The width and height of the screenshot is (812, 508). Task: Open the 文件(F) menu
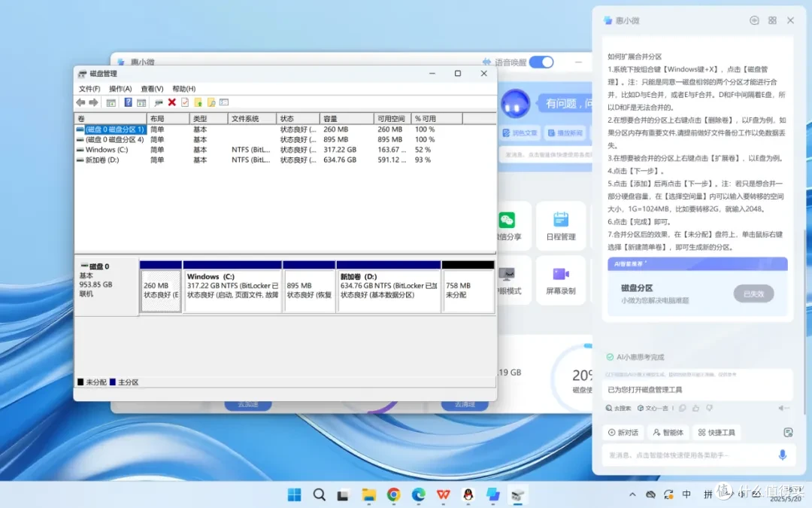click(89, 89)
